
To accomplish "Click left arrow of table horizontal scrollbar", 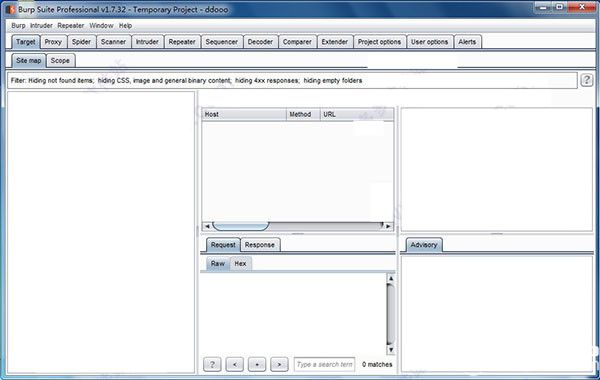I will pos(207,226).
